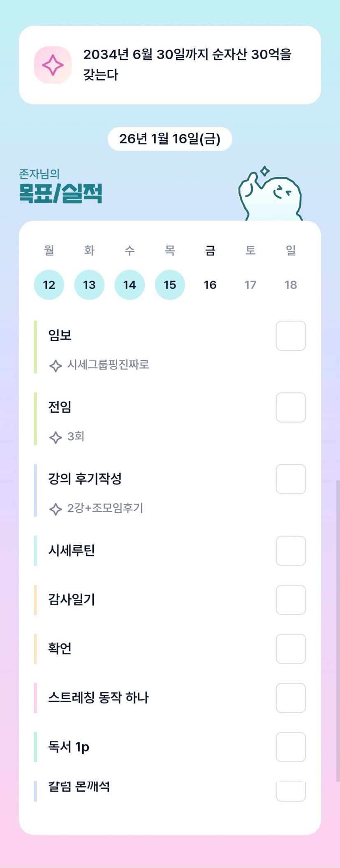340x868 pixels.
Task: Check the 전임 task checkbox
Action: (x=291, y=407)
